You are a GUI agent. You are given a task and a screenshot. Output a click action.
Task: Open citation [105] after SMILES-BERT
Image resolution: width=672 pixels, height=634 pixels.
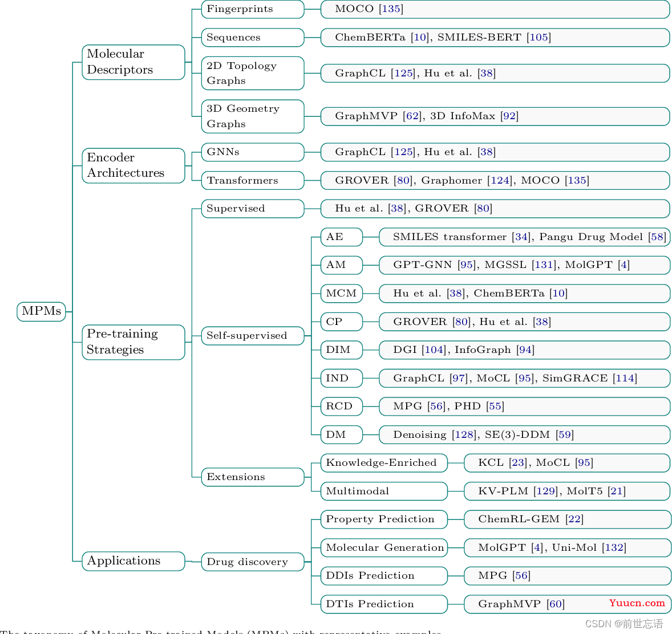pyautogui.click(x=539, y=37)
